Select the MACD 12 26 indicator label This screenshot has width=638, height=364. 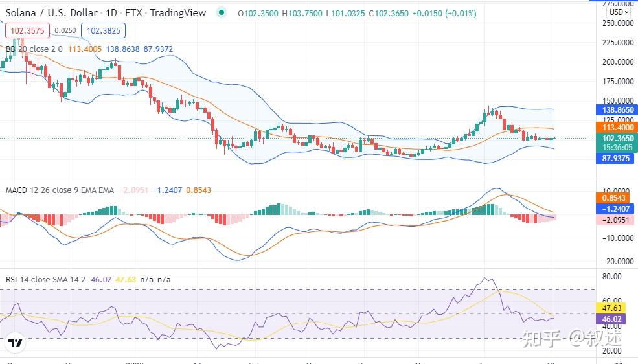tap(60, 190)
